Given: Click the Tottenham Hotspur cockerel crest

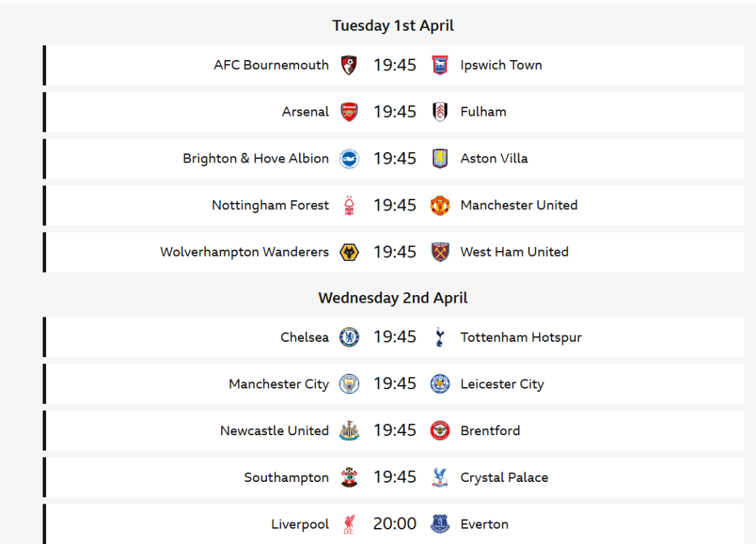Looking at the screenshot, I should pos(439,338).
